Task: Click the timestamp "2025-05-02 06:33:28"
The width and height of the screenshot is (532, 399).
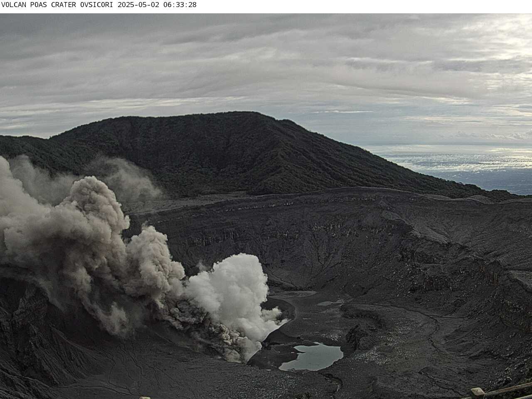Action: (157, 5)
